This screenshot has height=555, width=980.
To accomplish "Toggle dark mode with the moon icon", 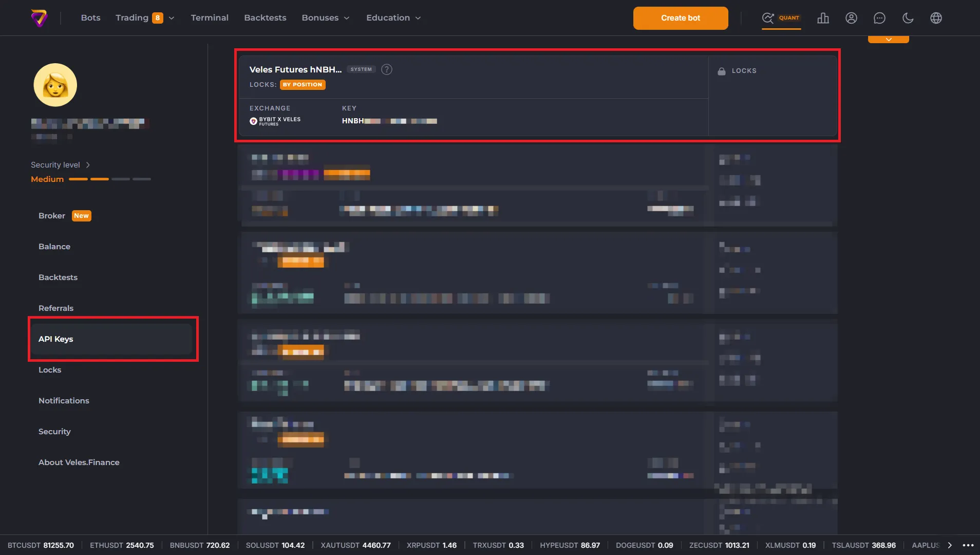I will [908, 18].
